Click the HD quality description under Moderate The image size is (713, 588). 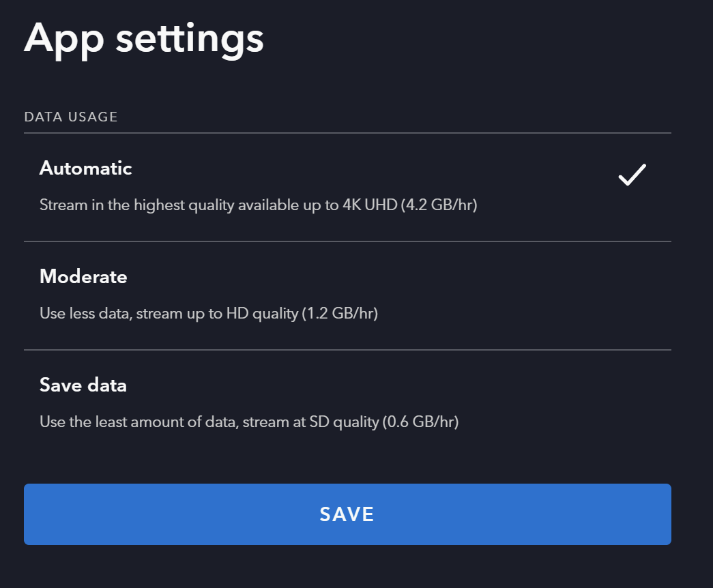click(x=208, y=314)
